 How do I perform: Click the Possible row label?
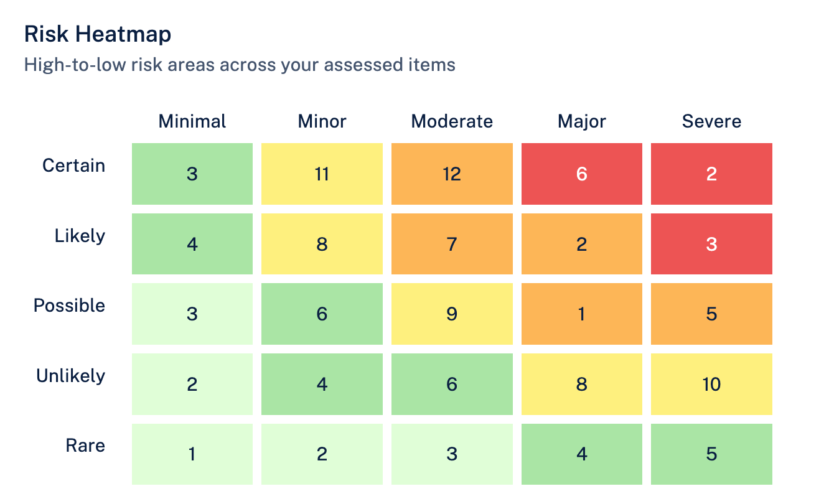pyautogui.click(x=69, y=306)
